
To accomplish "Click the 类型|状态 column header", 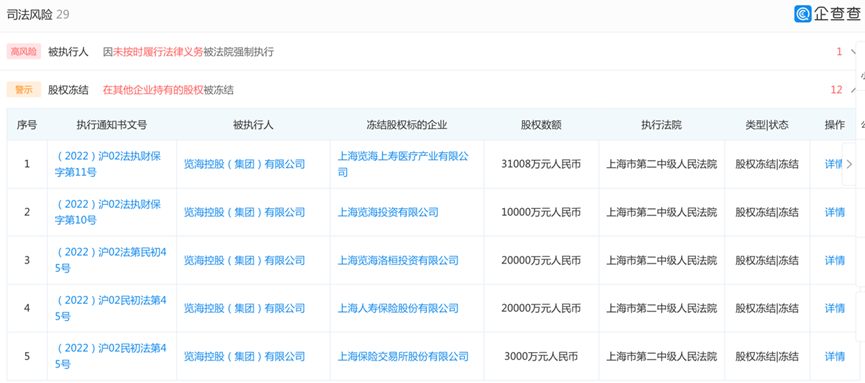I will [767, 125].
